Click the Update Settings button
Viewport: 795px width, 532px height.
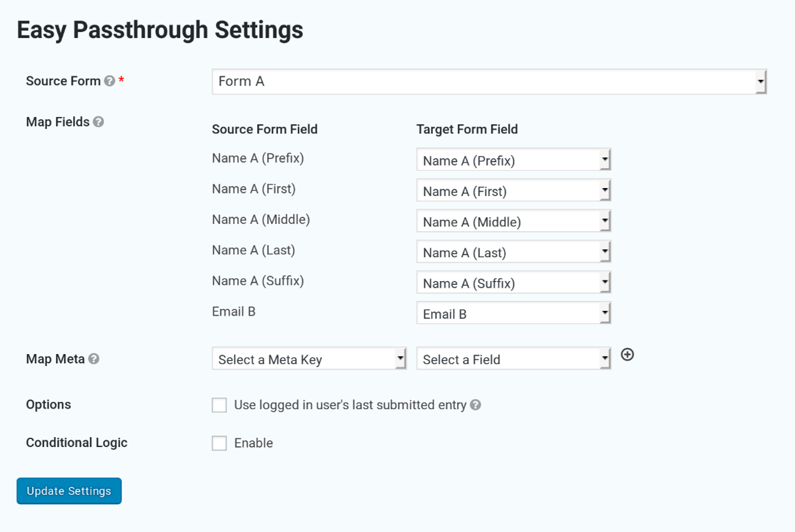point(69,491)
